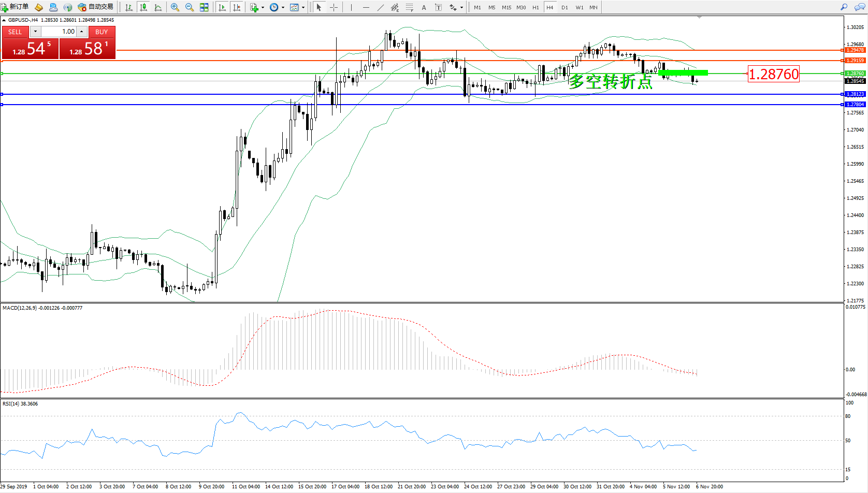Viewport: 868px width, 493px height.
Task: Click the zoom out magnifier icon
Action: click(x=190, y=7)
